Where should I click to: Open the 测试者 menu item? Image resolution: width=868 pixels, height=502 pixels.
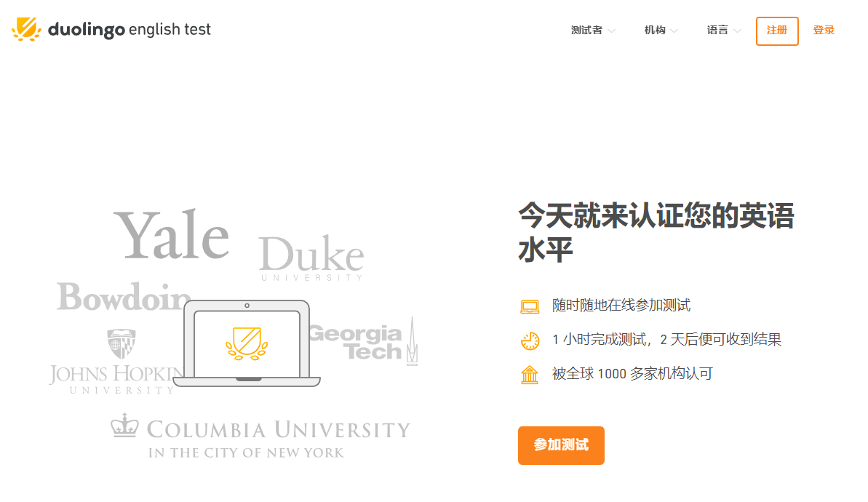coord(586,31)
